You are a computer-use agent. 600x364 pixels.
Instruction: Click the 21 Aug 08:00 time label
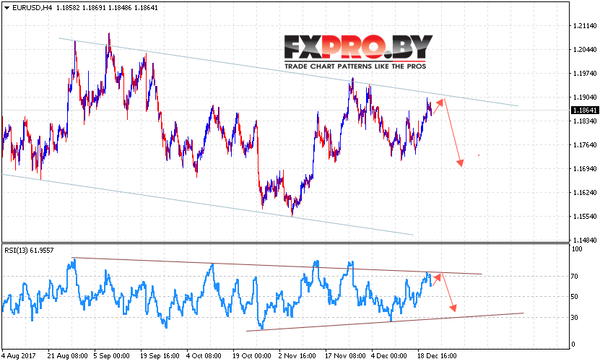click(x=68, y=356)
